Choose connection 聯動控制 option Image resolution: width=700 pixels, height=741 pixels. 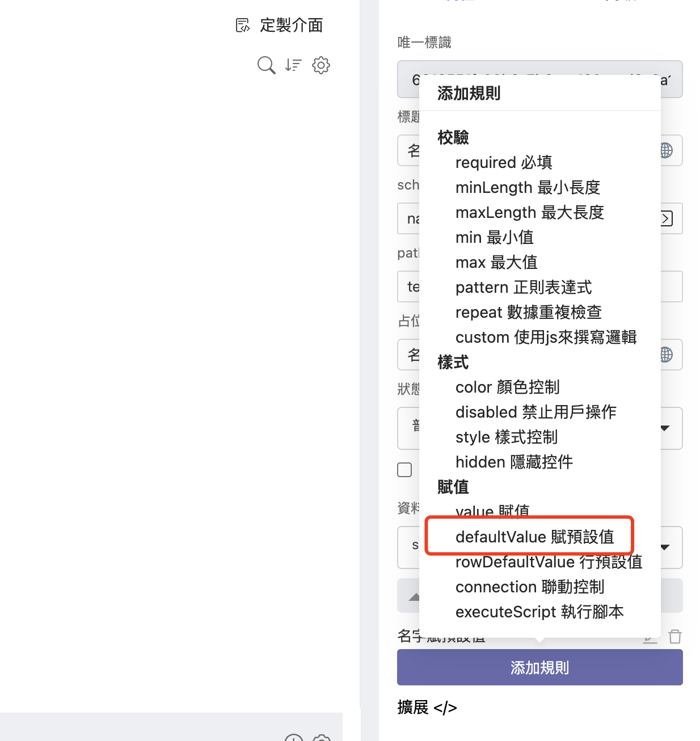530,587
